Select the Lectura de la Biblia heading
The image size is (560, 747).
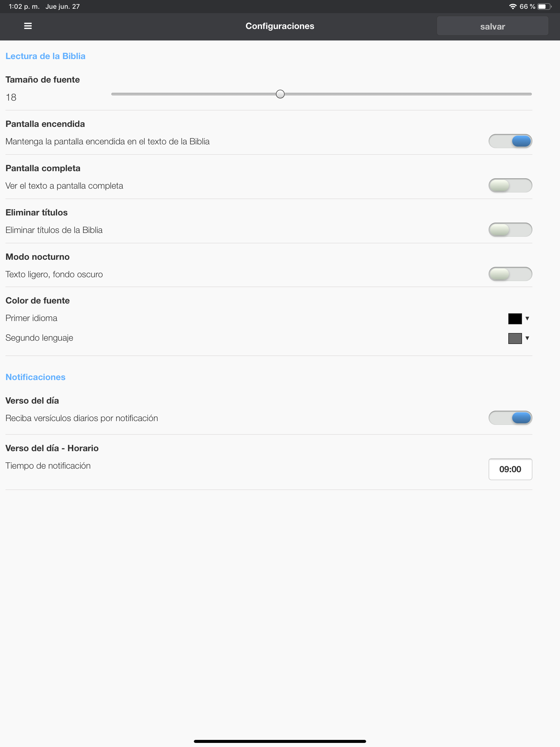point(45,56)
